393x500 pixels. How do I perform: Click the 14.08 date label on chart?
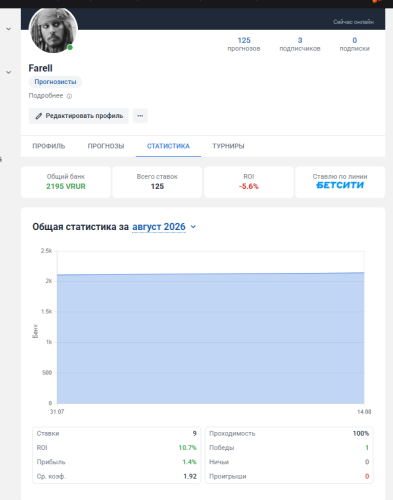tap(364, 412)
